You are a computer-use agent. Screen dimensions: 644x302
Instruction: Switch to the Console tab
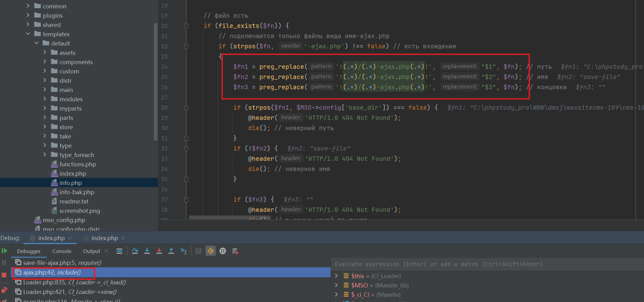62,251
